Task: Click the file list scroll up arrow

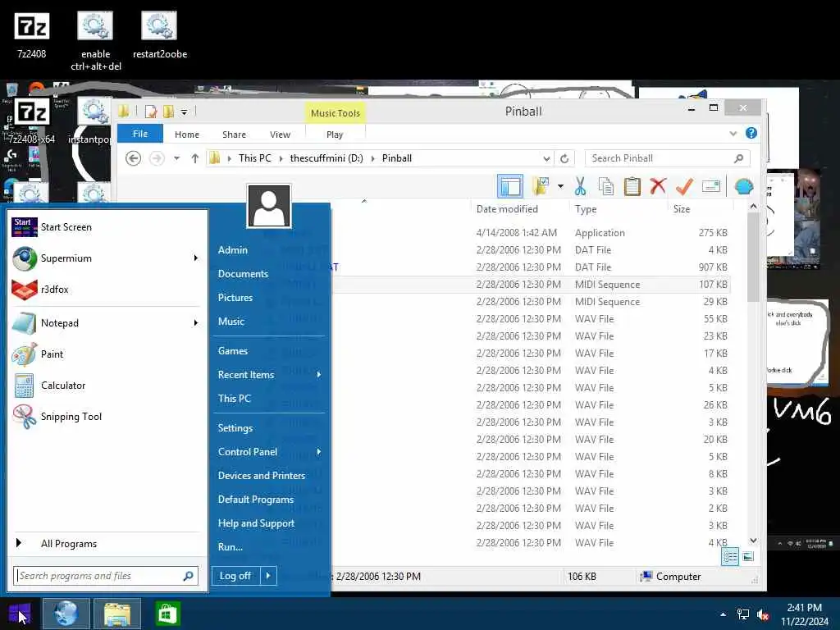Action: 753,206
